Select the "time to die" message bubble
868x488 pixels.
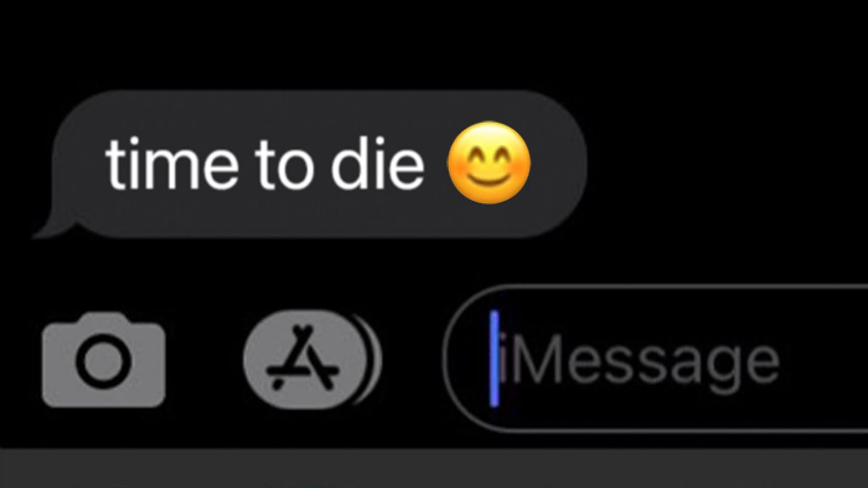(310, 164)
